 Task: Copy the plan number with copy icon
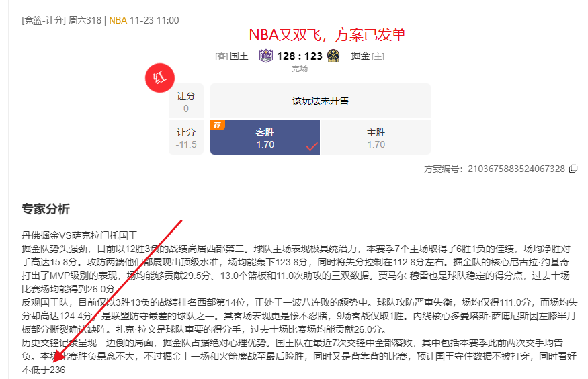click(573, 169)
